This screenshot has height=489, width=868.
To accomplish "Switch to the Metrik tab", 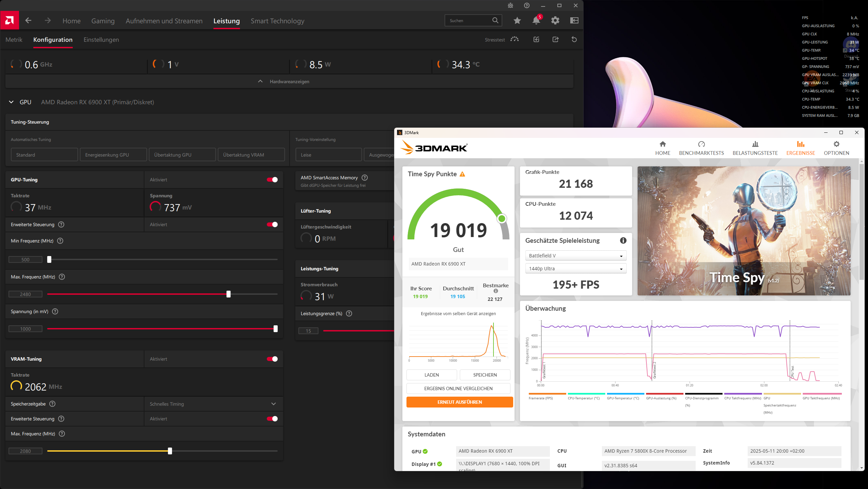I will [x=14, y=40].
